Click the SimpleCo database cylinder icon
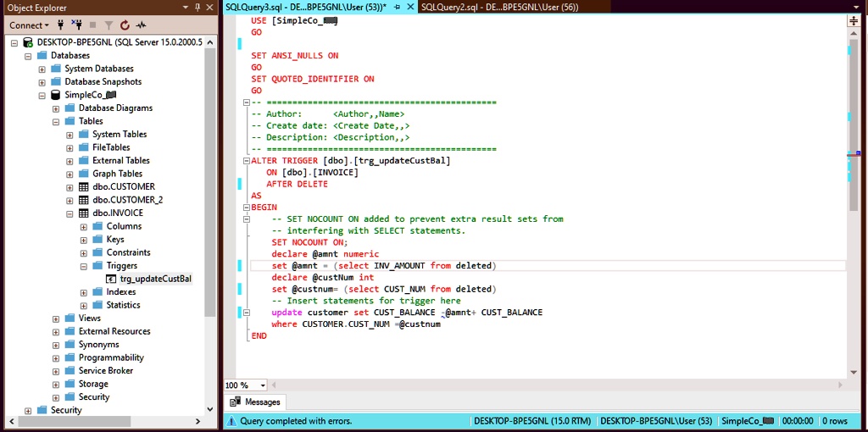Screen dimensions: 868x432 tap(55, 95)
